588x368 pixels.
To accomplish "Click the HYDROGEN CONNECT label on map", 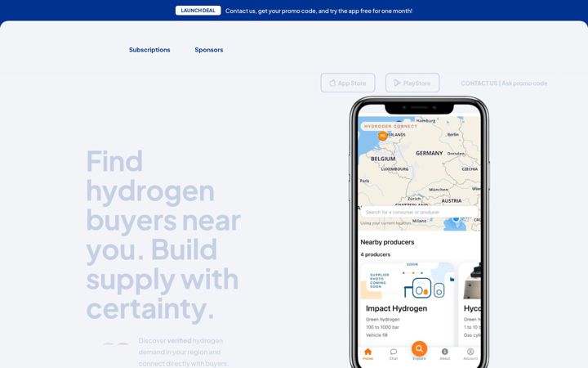I will pyautogui.click(x=390, y=127).
